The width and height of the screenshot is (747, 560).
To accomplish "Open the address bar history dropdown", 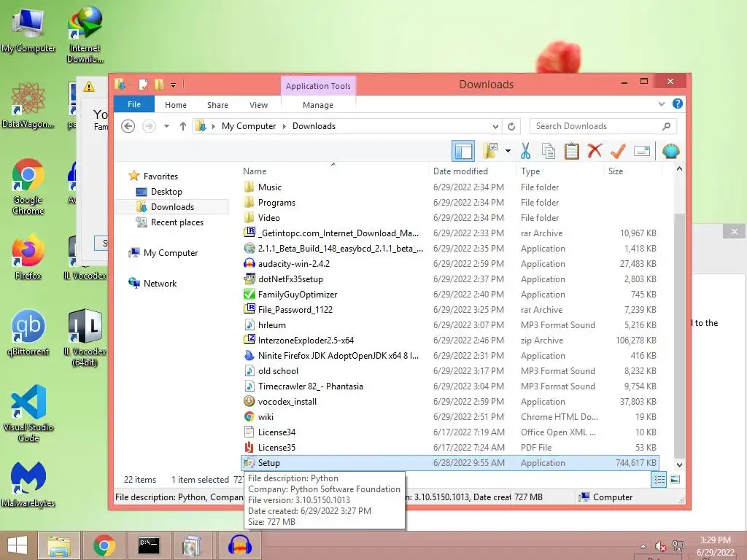I will 495,126.
